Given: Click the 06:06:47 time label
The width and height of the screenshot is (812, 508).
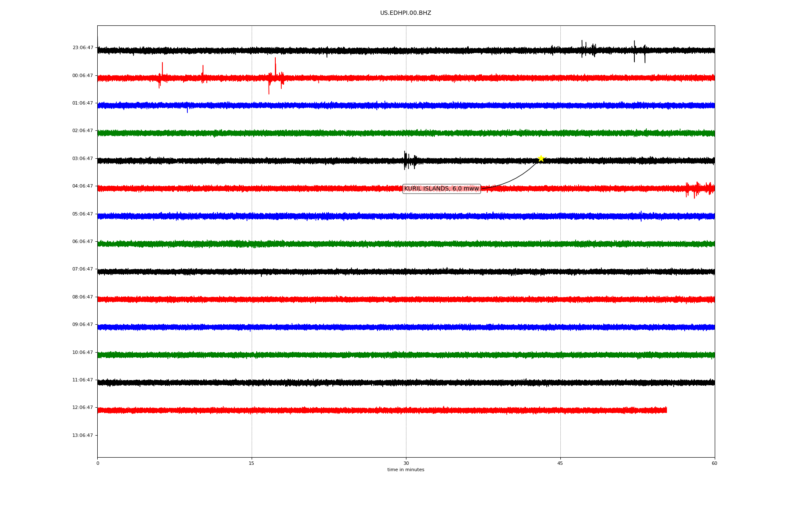Looking at the screenshot, I should (x=83, y=242).
